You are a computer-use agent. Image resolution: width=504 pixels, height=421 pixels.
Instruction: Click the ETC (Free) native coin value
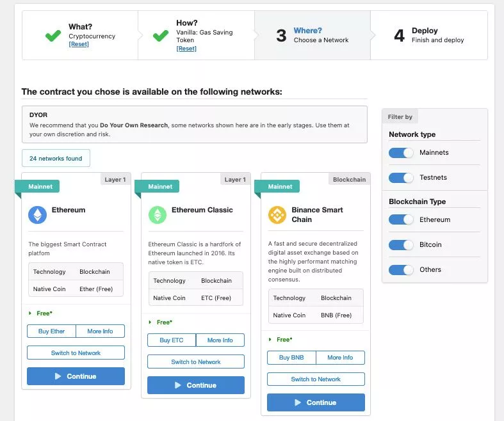[216, 298]
